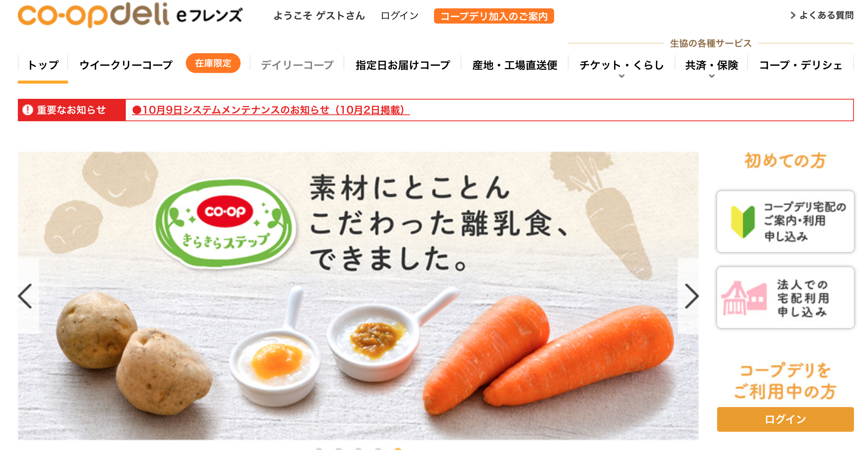Open the 産地・工場直送便 menu item
This screenshot has height=450, width=868.
(515, 65)
